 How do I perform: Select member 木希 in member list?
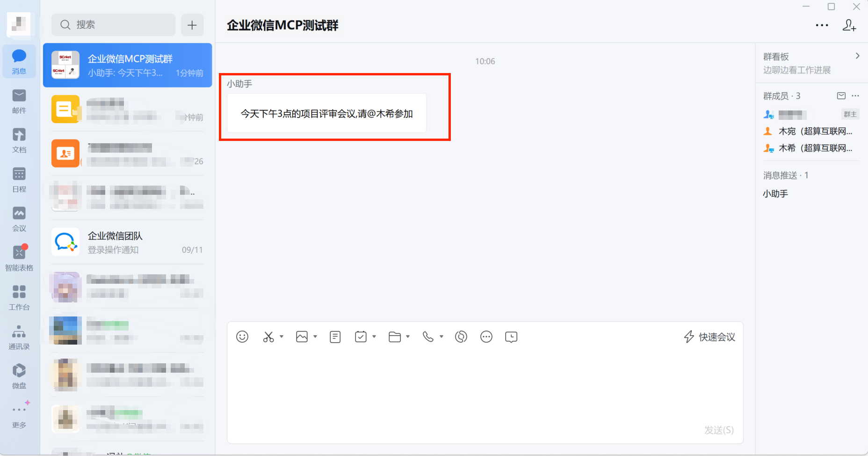click(814, 148)
